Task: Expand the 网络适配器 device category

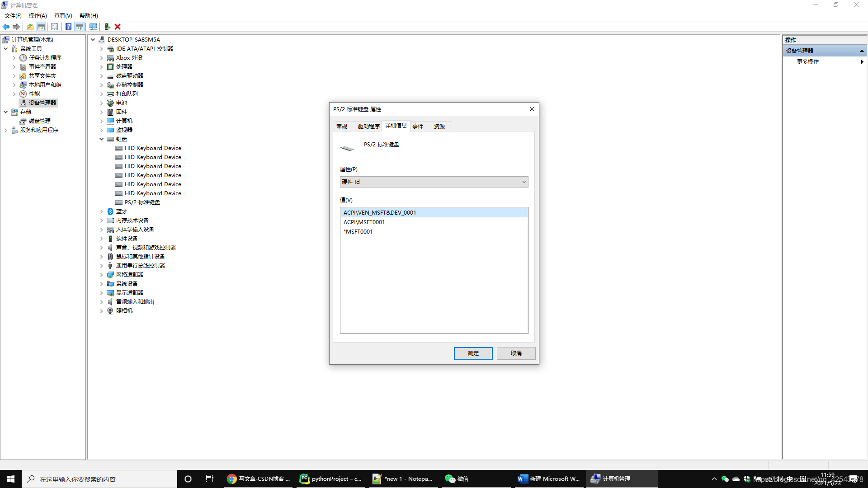Action: coord(101,274)
